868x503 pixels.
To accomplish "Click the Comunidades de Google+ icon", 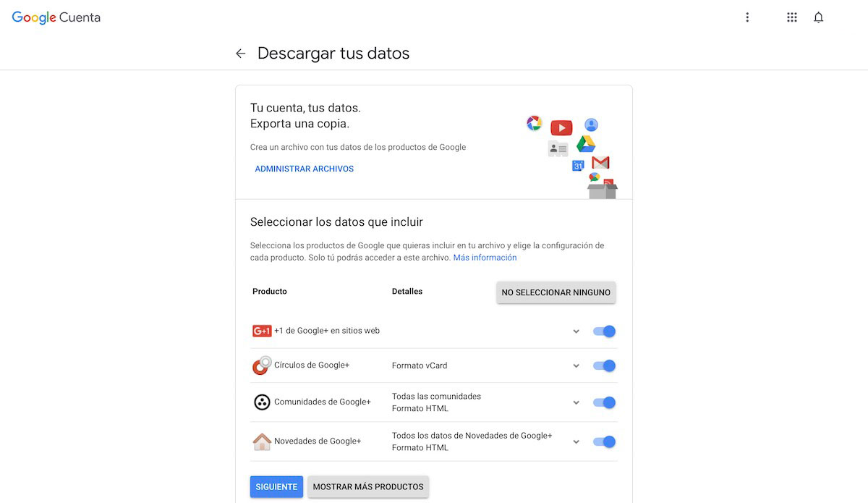I will [x=262, y=402].
